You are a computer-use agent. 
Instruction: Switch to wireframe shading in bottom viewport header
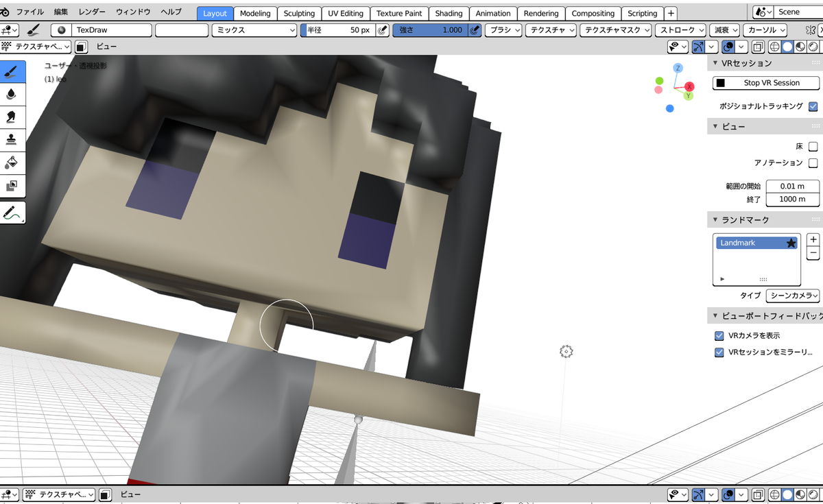pyautogui.click(x=775, y=494)
